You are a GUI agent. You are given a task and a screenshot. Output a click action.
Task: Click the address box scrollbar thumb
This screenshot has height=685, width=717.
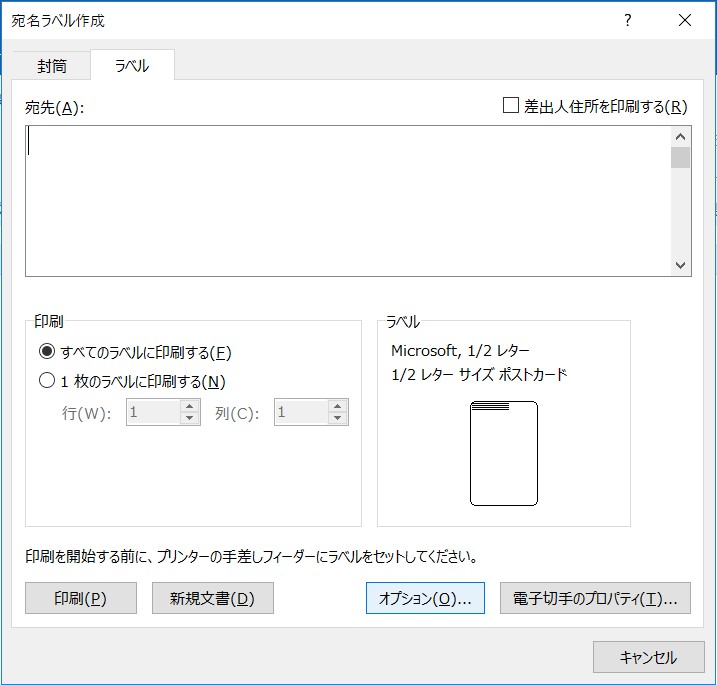[x=680, y=157]
